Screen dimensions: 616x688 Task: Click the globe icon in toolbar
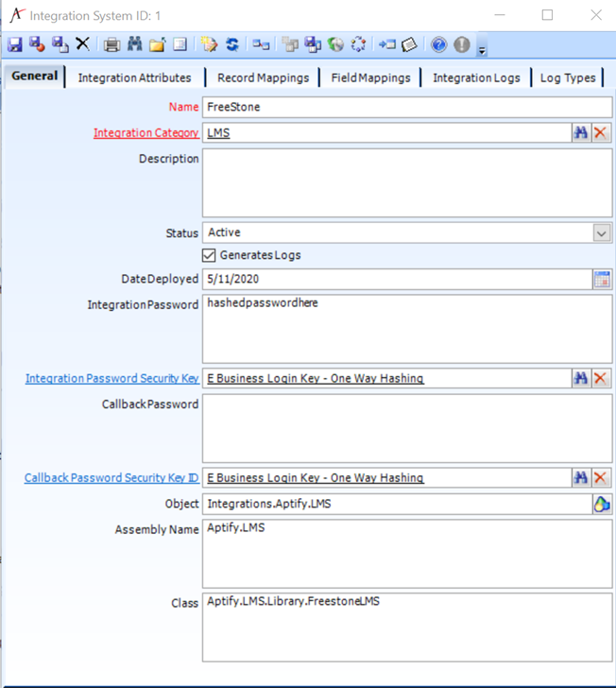point(335,44)
